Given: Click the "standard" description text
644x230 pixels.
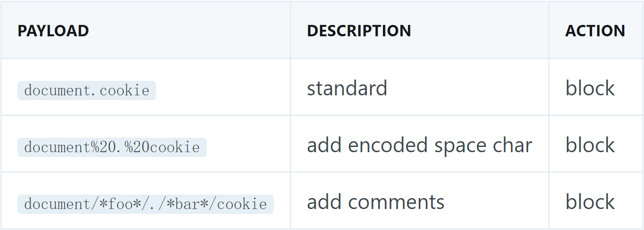Looking at the screenshot, I should 347,88.
